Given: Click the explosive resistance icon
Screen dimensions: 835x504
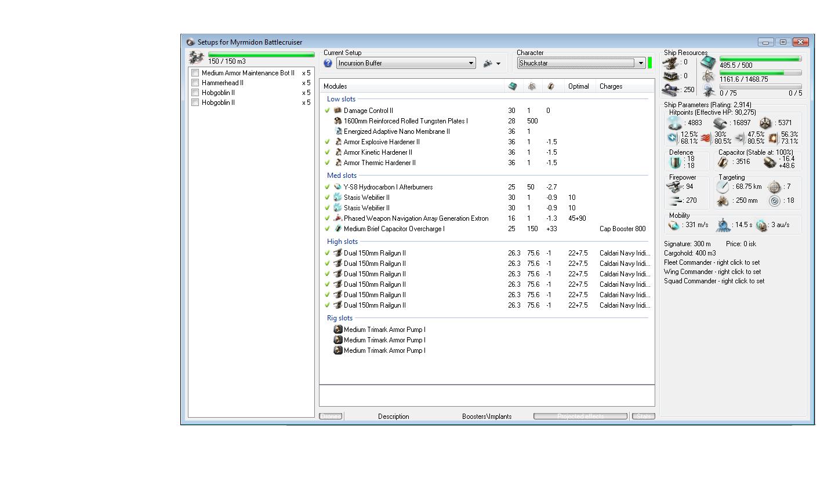Looking at the screenshot, I should pos(773,138).
